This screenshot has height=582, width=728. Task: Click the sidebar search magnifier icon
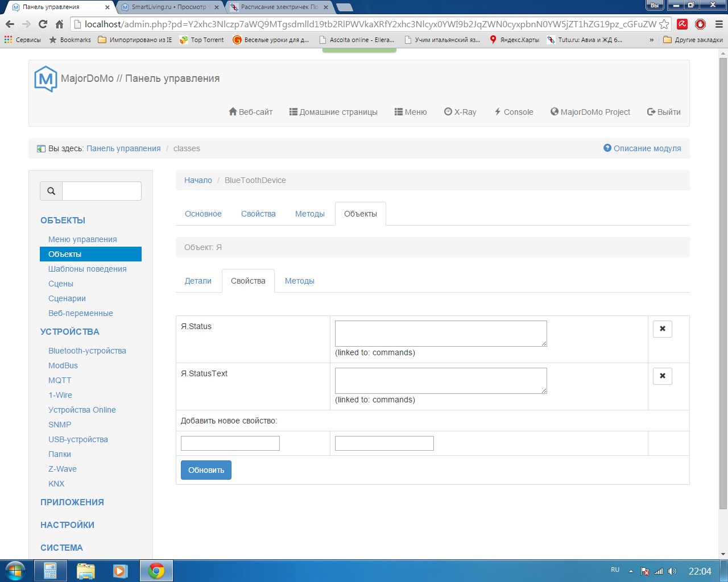(51, 191)
